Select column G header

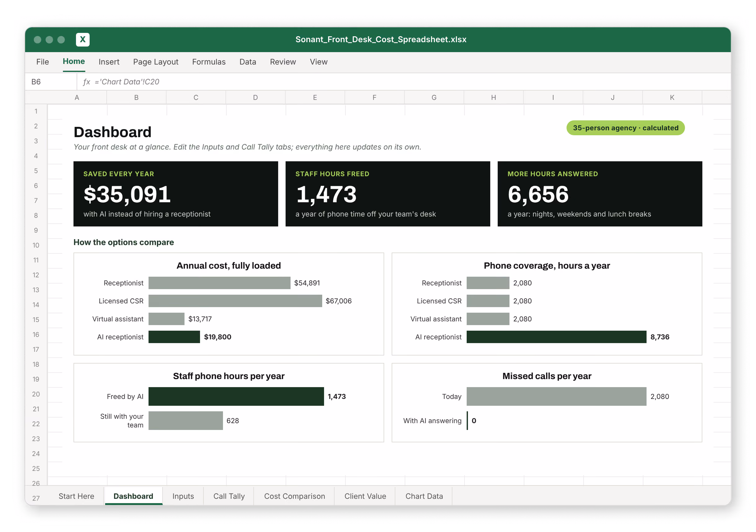pos(434,97)
